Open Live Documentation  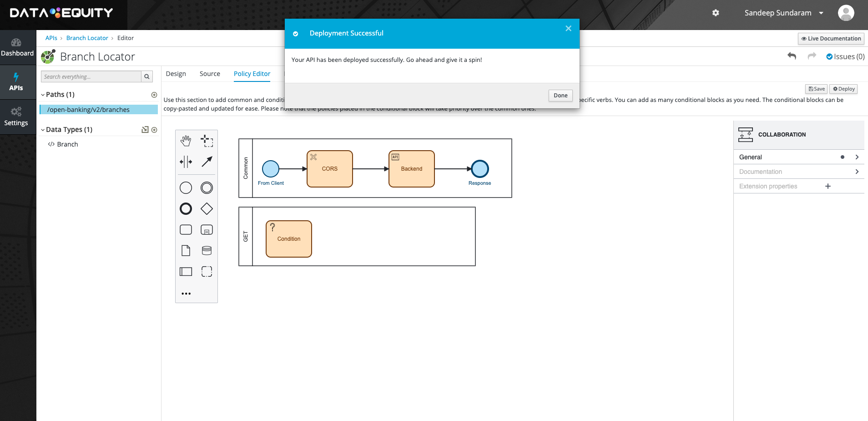(x=831, y=39)
